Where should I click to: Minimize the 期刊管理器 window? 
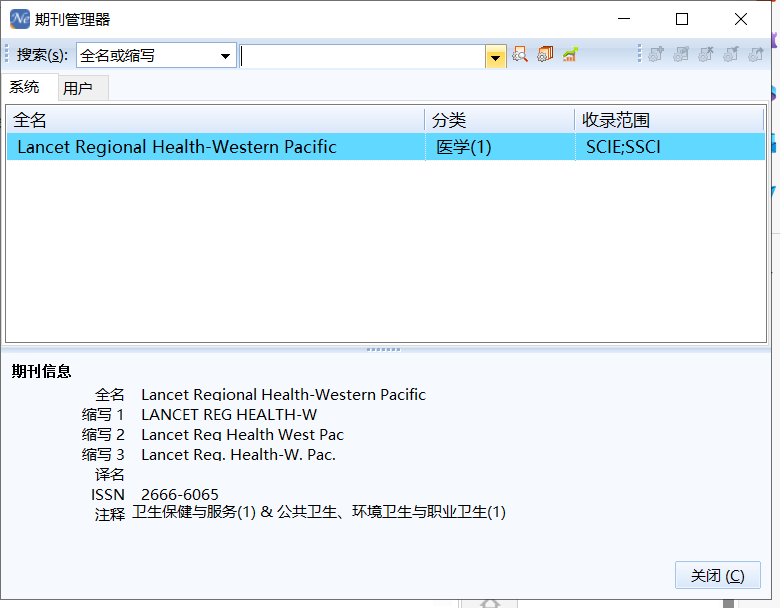point(624,19)
